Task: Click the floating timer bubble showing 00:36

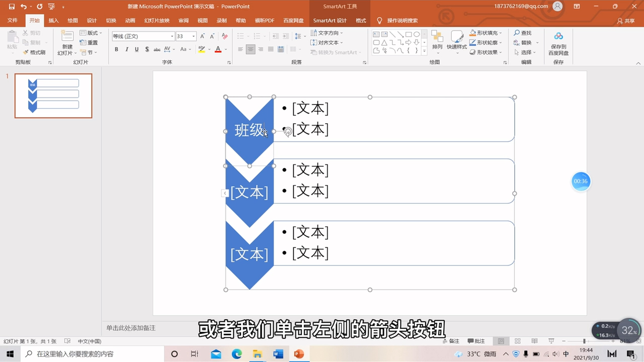Action: pyautogui.click(x=581, y=181)
